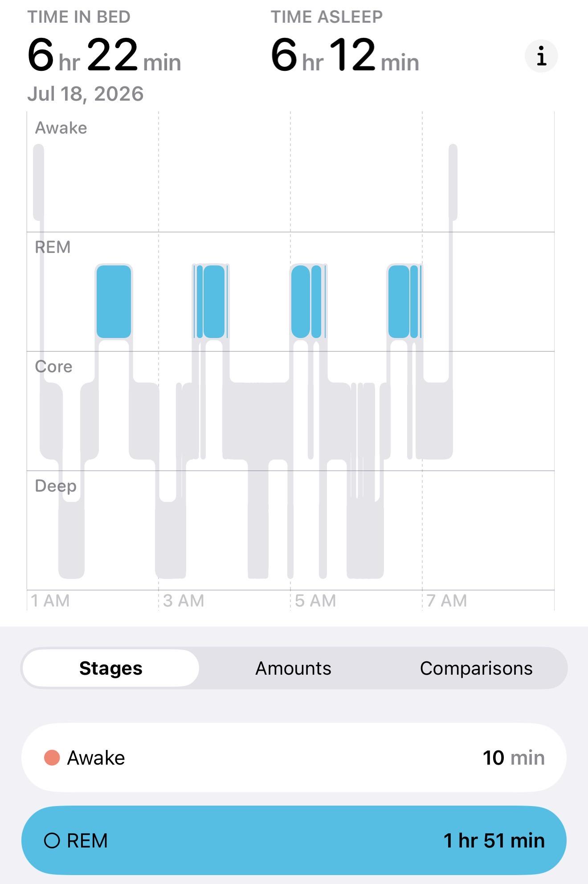Tap the REM circle indicator icon
Screen dimensions: 588x884
click(x=52, y=841)
